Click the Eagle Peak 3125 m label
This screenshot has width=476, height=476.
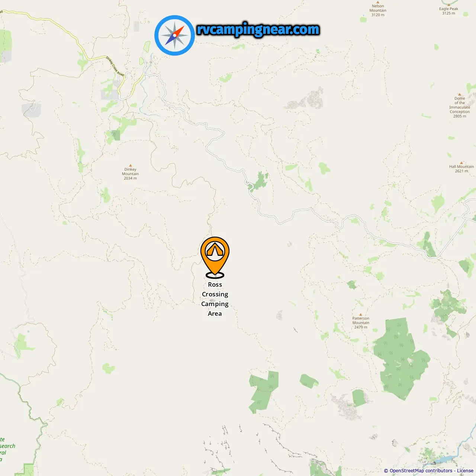tap(448, 11)
